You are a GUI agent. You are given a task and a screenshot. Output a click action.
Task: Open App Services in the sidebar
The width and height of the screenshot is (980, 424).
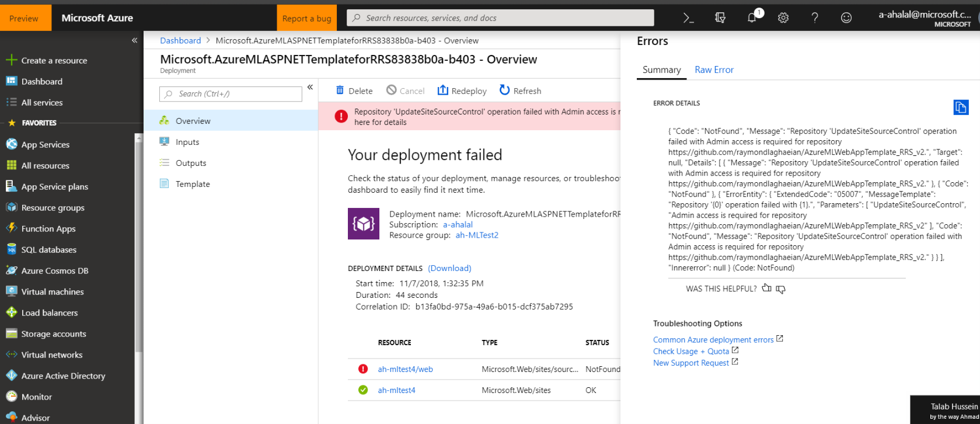[x=46, y=144]
